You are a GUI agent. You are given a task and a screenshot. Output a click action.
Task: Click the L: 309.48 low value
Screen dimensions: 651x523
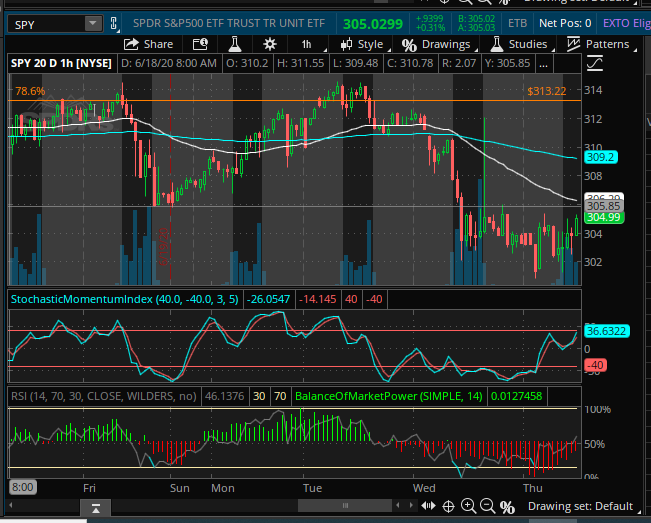tap(355, 64)
